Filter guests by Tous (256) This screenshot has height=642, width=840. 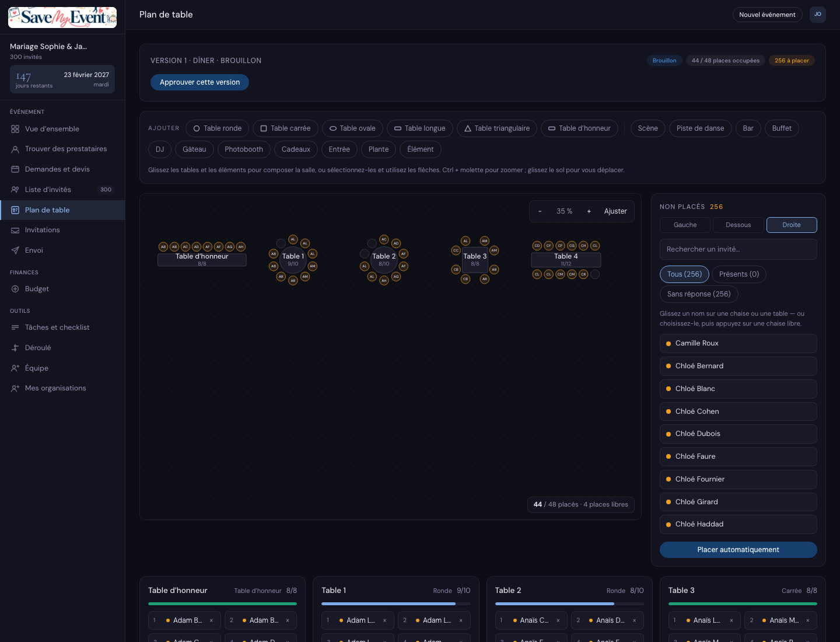click(x=684, y=274)
